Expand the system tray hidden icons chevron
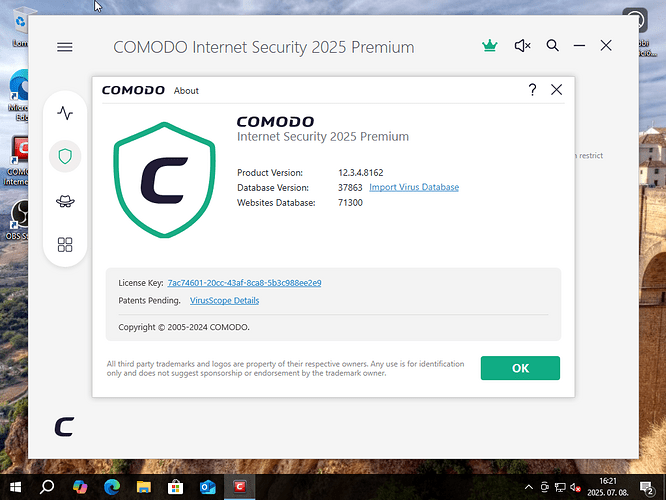666x500 pixels. [528, 487]
